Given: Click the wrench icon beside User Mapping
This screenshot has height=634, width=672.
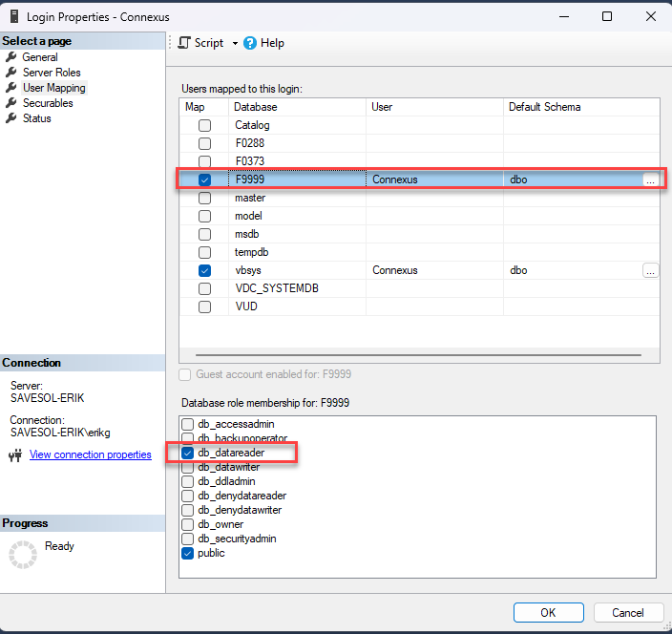Looking at the screenshot, I should click(x=11, y=88).
